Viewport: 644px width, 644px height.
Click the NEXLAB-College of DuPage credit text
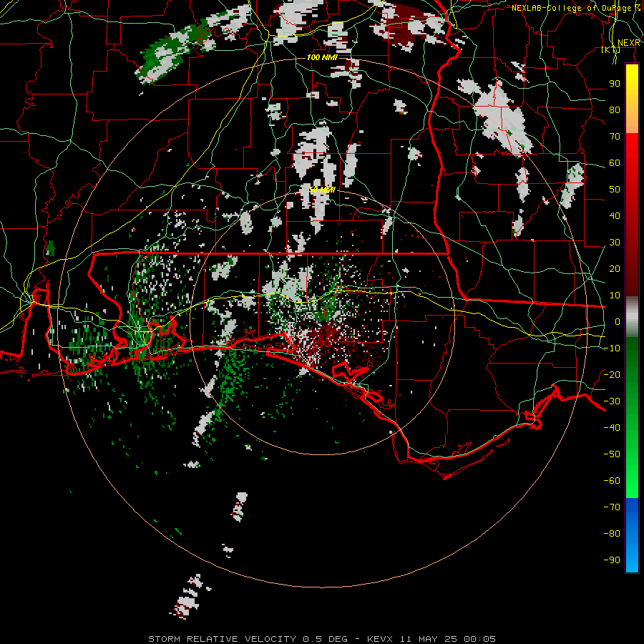[575, 8]
